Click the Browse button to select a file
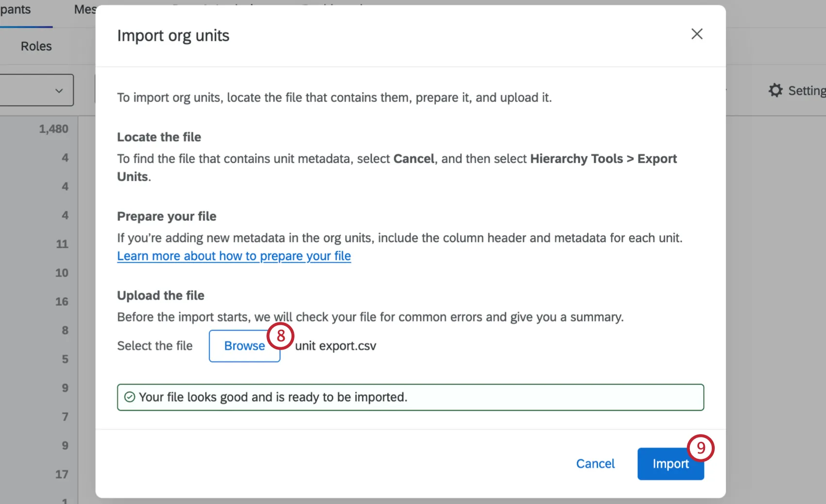This screenshot has height=504, width=826. tap(244, 346)
